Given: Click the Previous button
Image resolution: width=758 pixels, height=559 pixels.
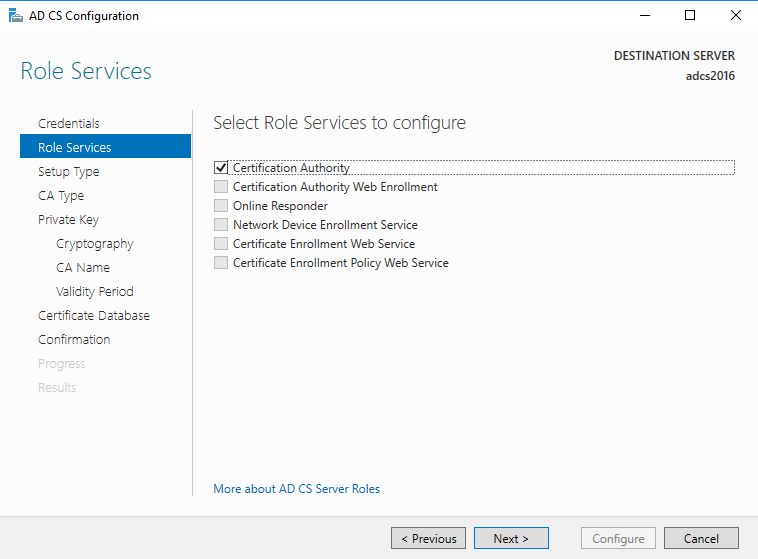Looking at the screenshot, I should 428,539.
